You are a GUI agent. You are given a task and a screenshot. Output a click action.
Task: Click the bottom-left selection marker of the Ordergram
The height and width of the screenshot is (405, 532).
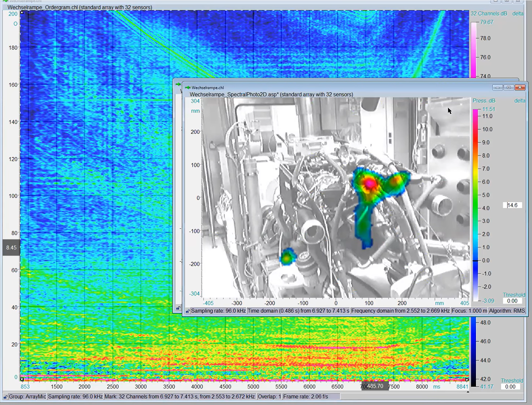coord(22,380)
